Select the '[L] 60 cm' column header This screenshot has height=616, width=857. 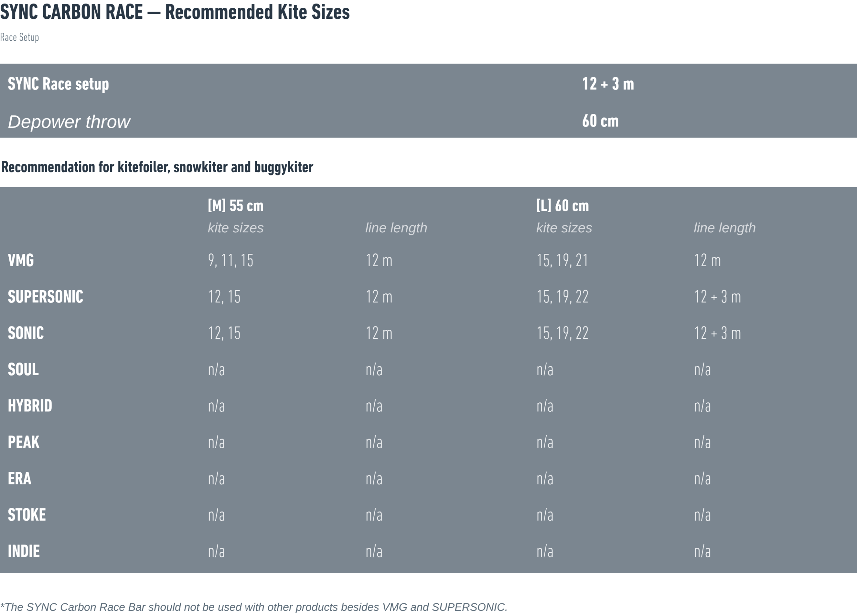563,206
